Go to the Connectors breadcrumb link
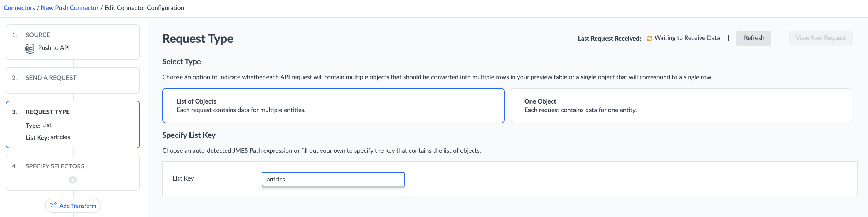 click(19, 8)
